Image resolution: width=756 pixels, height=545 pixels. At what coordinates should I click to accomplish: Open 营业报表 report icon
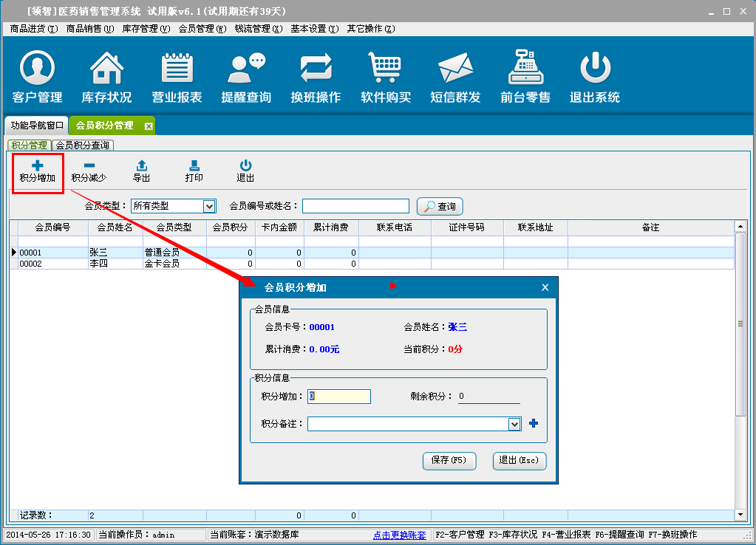(x=177, y=78)
